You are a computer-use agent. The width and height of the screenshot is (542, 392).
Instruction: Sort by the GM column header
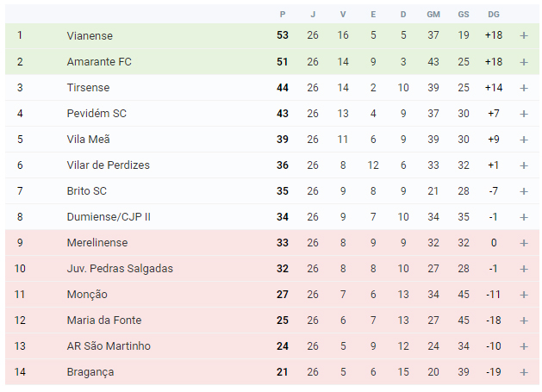433,14
